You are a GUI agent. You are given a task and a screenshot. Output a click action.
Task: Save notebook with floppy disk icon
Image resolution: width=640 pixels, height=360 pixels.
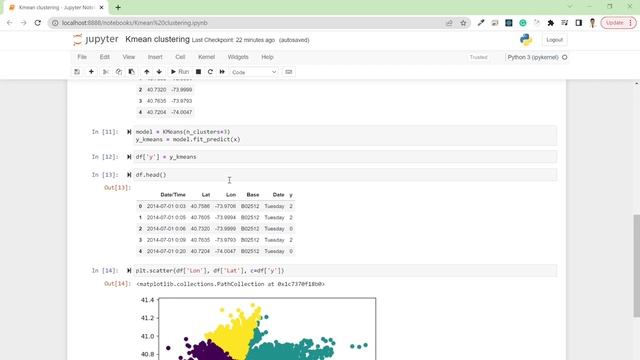[x=77, y=72]
